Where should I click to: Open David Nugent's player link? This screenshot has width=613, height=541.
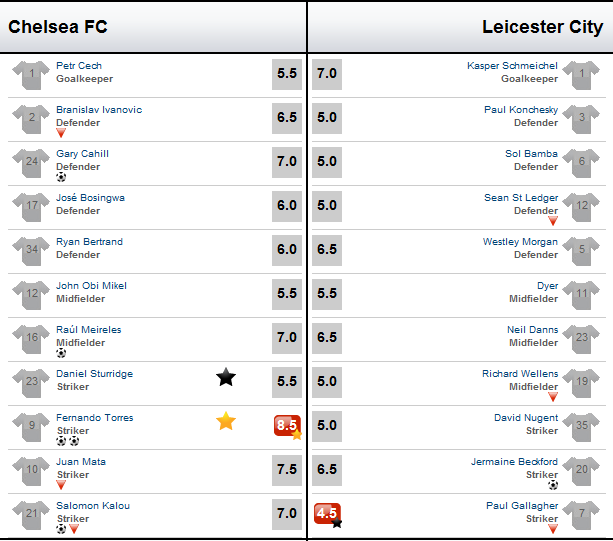click(x=526, y=418)
